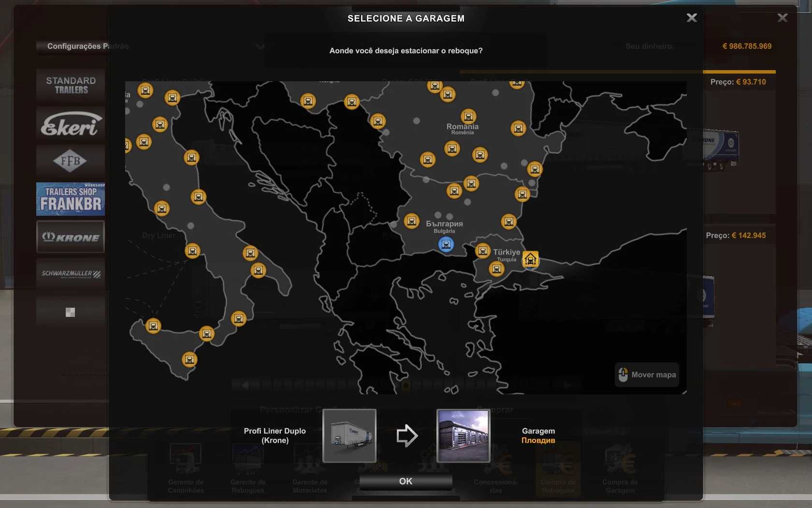The height and width of the screenshot is (508, 812).
Task: Select the garage marker just left of Türkiye label
Action: [482, 251]
